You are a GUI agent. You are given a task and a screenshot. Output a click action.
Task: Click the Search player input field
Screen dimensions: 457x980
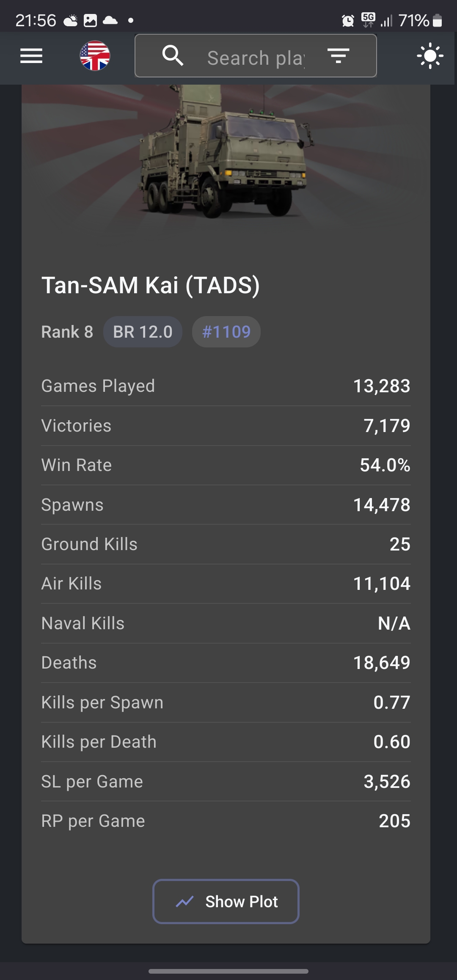[x=256, y=56]
